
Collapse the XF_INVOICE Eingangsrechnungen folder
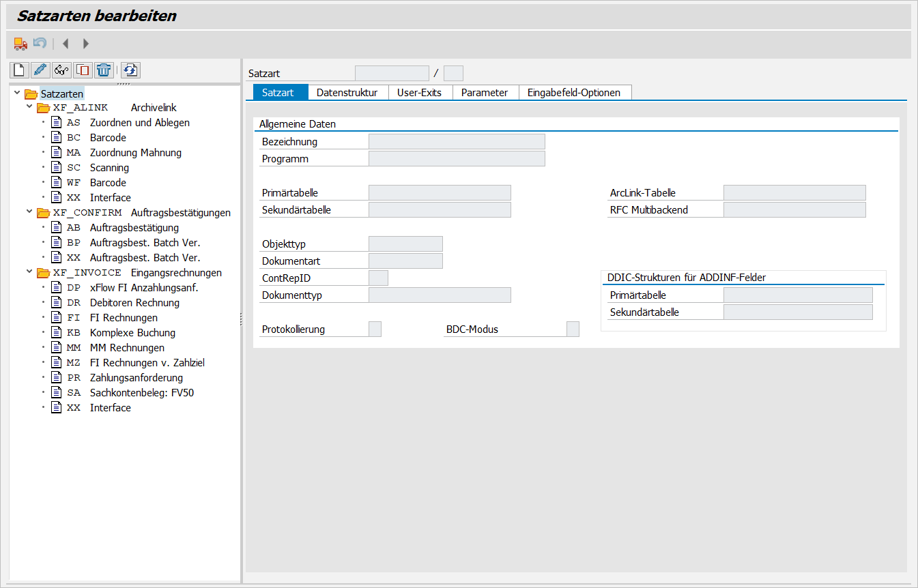pyautogui.click(x=29, y=272)
